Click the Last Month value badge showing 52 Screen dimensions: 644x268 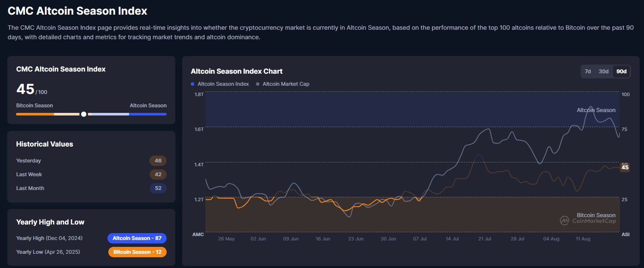[x=158, y=188]
